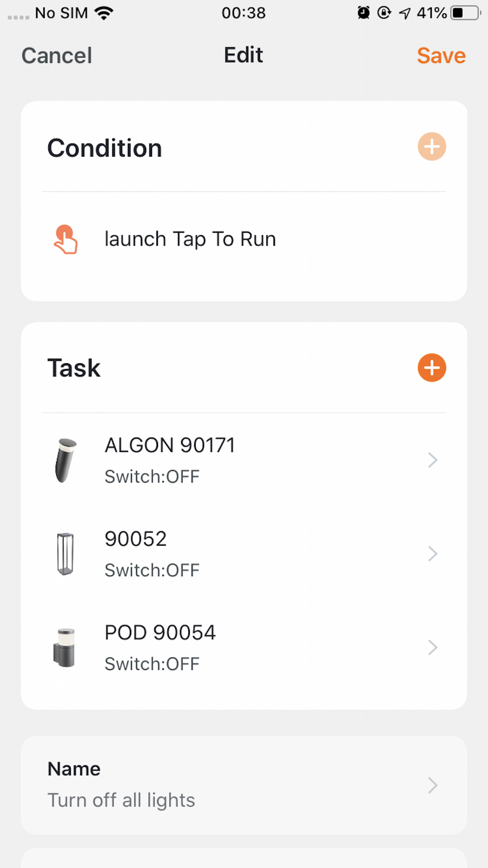Tap the orange add Task plus icon
Screen dimensions: 488x868
point(431,368)
